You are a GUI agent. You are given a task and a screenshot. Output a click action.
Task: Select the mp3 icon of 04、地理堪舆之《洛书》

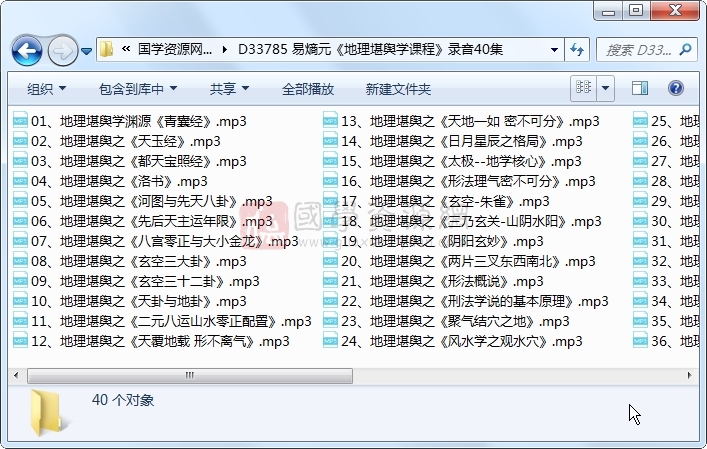point(20,181)
